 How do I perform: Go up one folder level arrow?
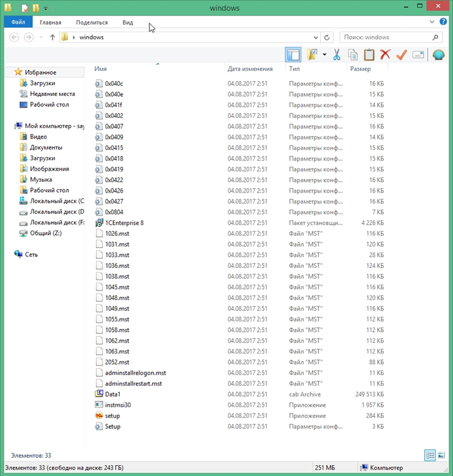[x=52, y=37]
